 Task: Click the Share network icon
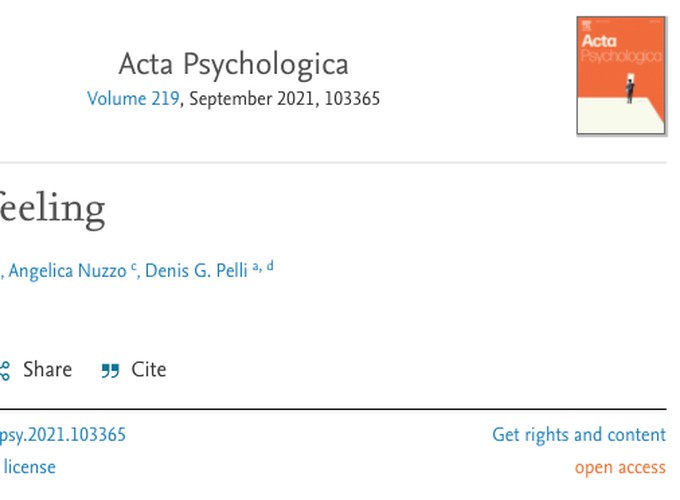[4, 370]
